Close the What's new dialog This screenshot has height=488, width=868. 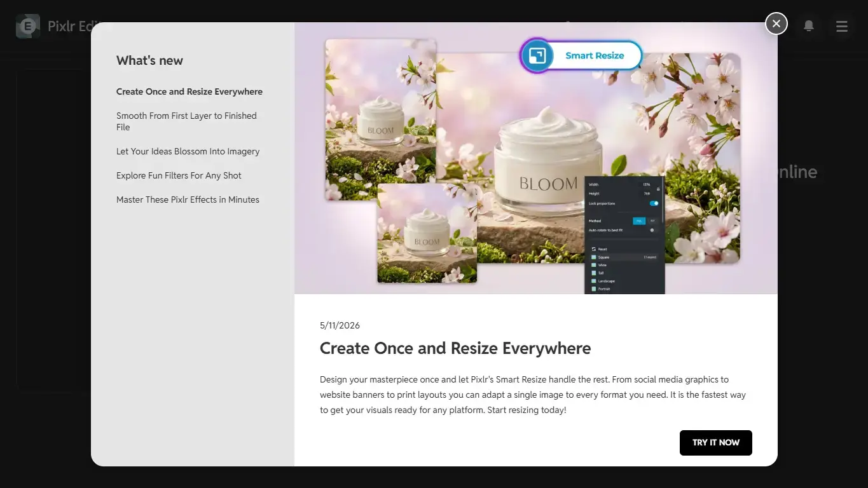pyautogui.click(x=776, y=24)
